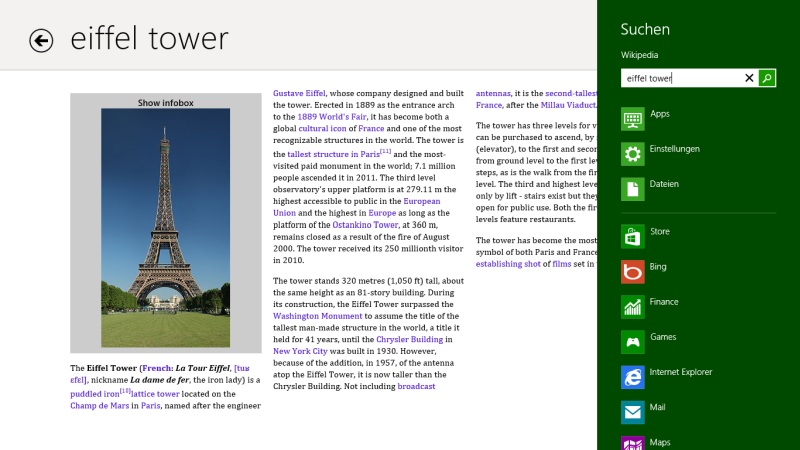Image resolution: width=800 pixels, height=450 pixels.
Task: Choose the Games controller icon
Action: (x=633, y=342)
